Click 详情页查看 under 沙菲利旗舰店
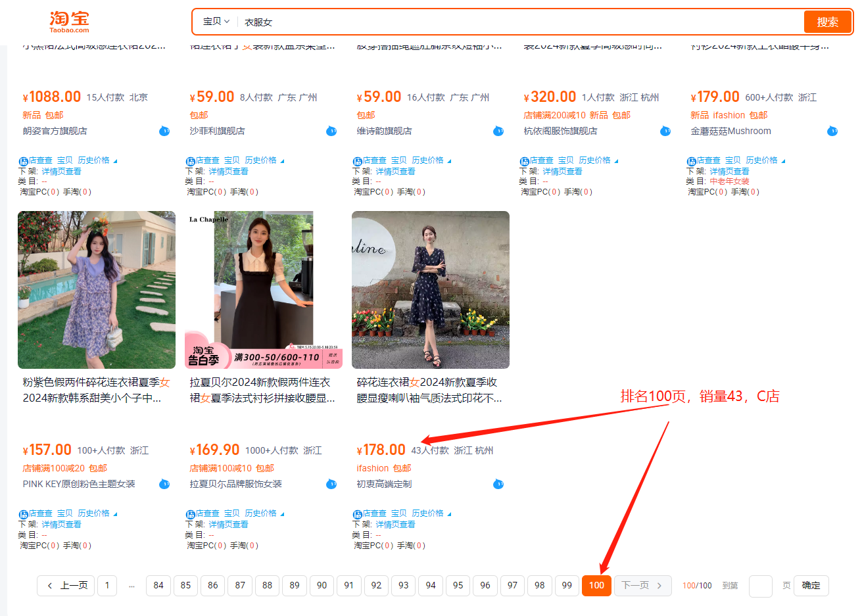 (229, 172)
